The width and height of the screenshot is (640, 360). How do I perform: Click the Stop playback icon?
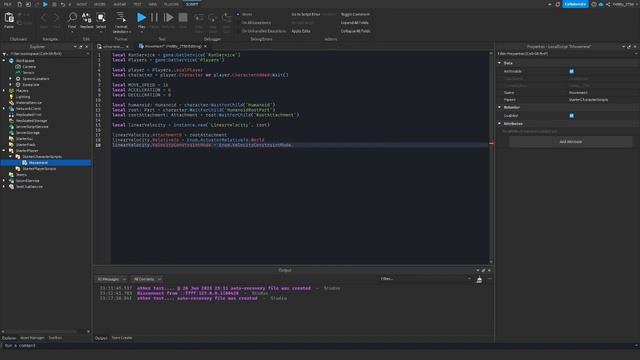(x=183, y=17)
